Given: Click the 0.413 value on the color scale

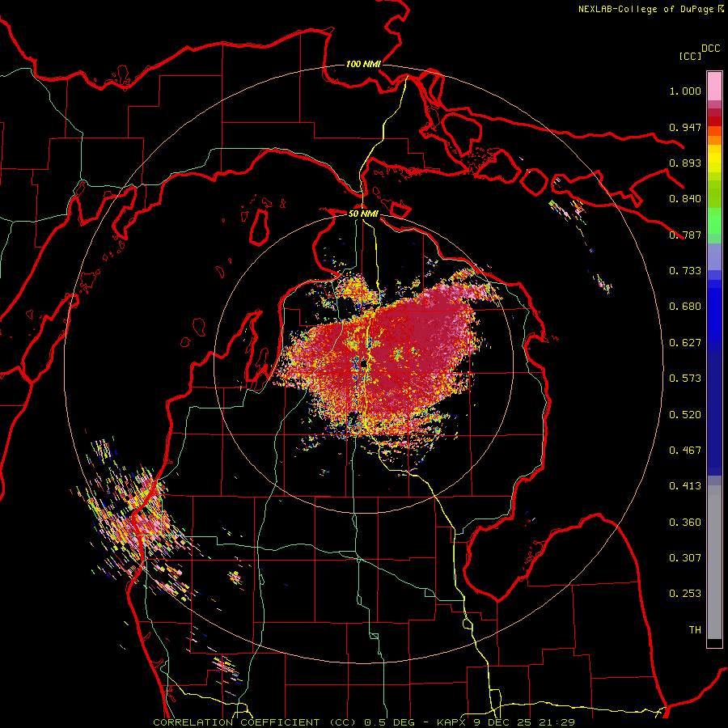Looking at the screenshot, I should click(685, 486).
